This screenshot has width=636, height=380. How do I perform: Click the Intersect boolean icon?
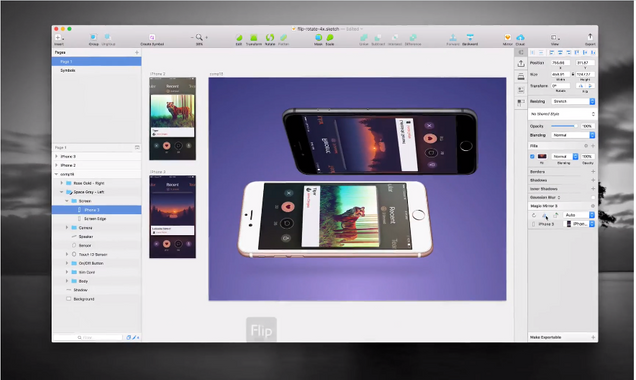click(395, 37)
